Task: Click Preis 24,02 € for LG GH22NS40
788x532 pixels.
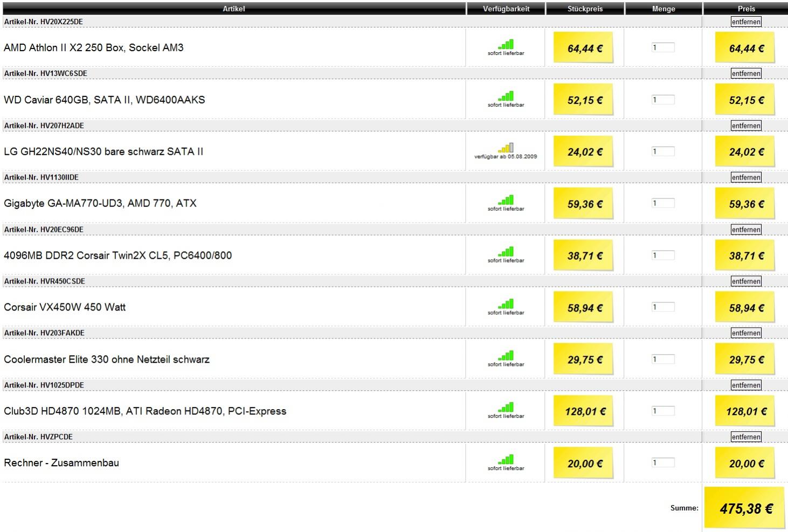Action: pyautogui.click(x=745, y=151)
